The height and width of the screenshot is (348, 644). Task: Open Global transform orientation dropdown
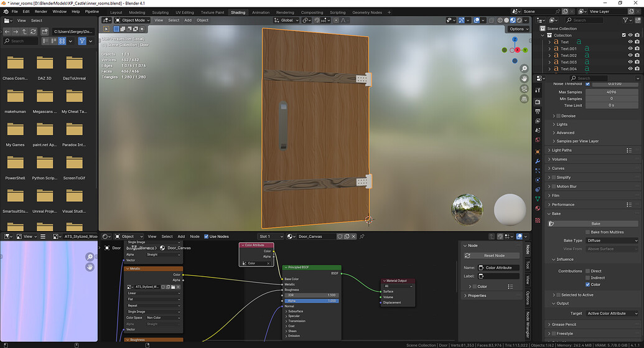point(286,20)
